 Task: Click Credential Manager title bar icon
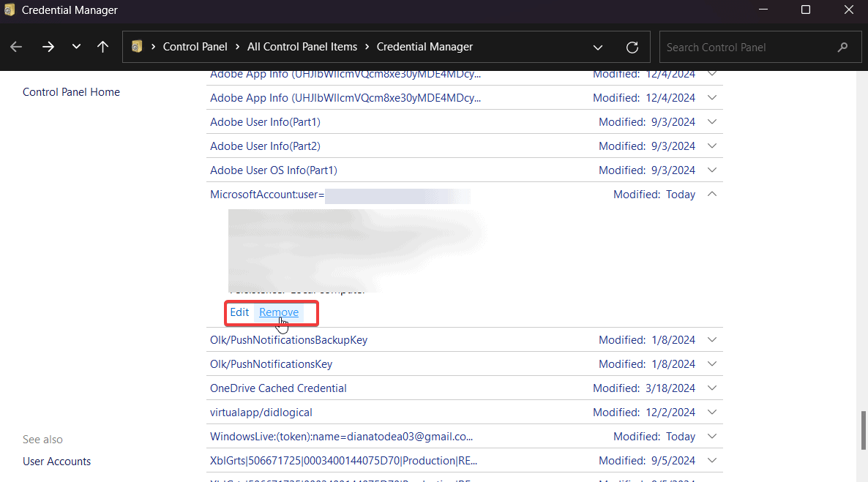(x=10, y=10)
